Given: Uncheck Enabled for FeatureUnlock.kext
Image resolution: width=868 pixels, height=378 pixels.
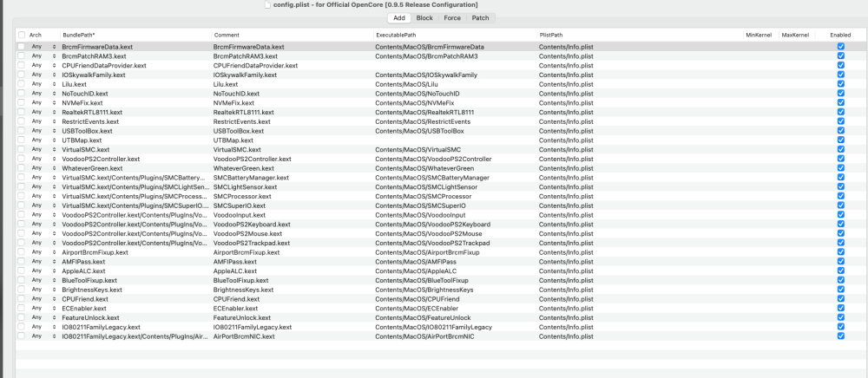Looking at the screenshot, I should (841, 318).
